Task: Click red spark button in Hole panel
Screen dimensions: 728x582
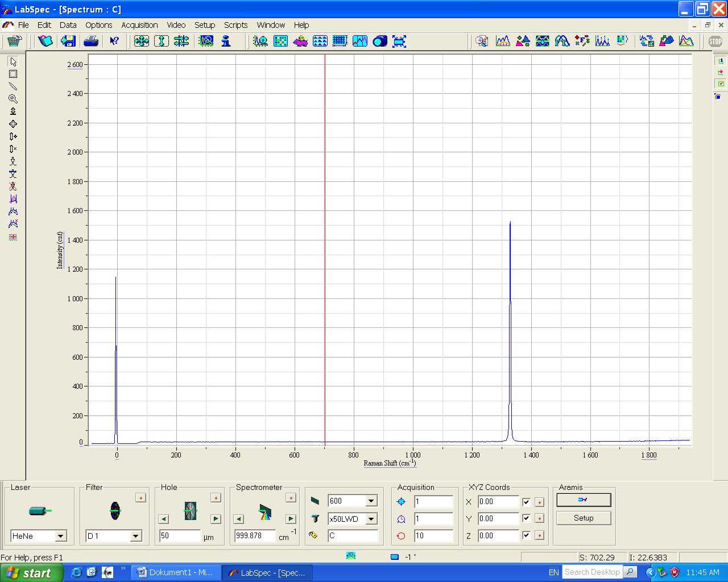Action: click(x=216, y=498)
